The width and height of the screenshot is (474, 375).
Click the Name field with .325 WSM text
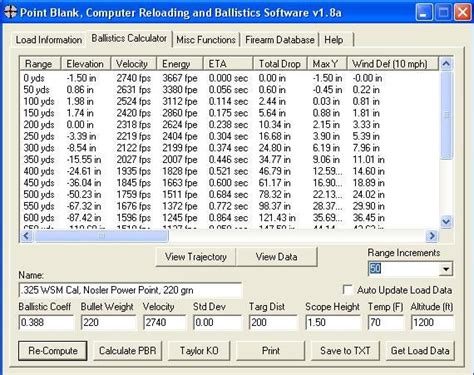point(130,290)
